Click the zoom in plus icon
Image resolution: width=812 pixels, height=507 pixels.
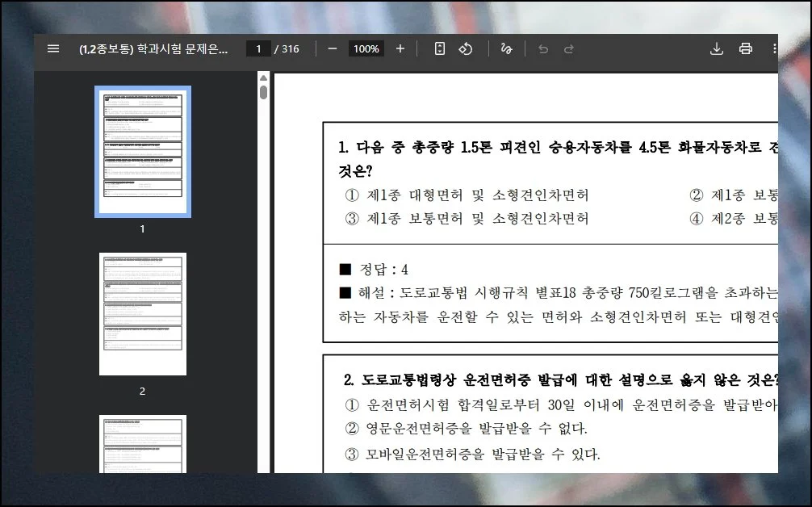[x=400, y=48]
